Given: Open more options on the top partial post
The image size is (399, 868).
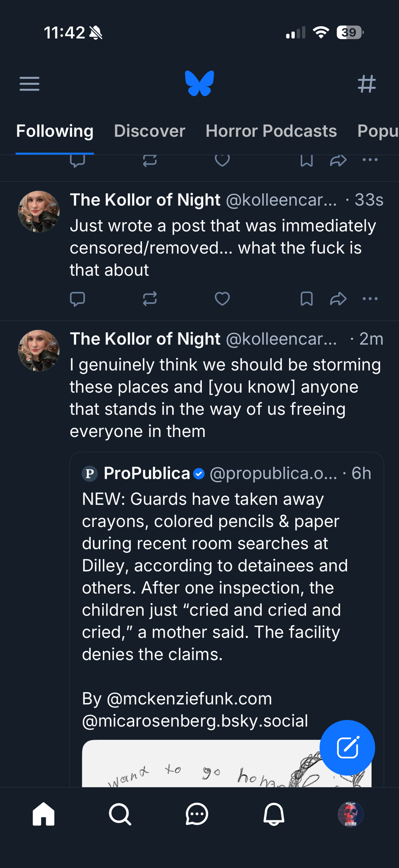Looking at the screenshot, I should coord(370,160).
